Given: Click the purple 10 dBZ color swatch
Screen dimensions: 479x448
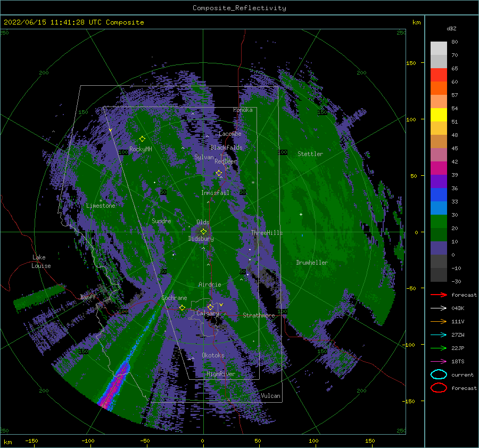Looking at the screenshot, I should pos(439,248).
